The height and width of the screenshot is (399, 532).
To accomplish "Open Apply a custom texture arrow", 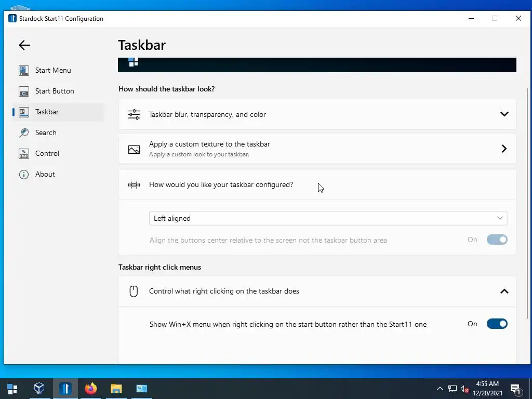I will tap(504, 149).
